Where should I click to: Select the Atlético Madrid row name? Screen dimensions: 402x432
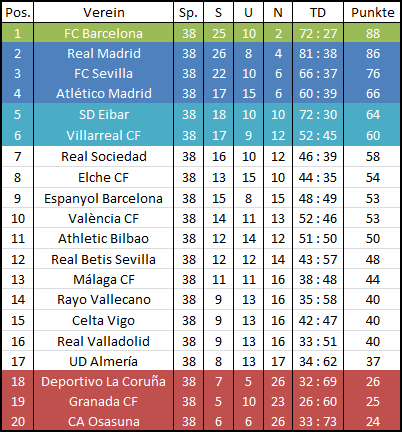104,93
